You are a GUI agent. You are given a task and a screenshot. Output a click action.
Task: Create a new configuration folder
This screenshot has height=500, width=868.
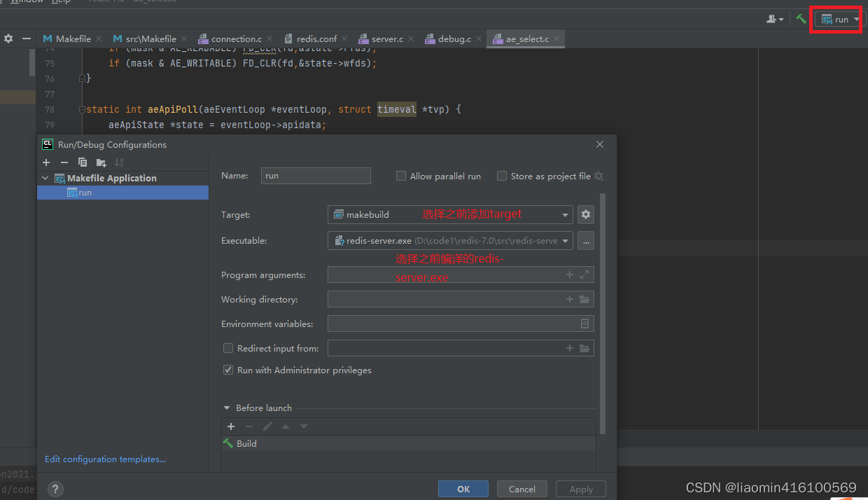(101, 162)
